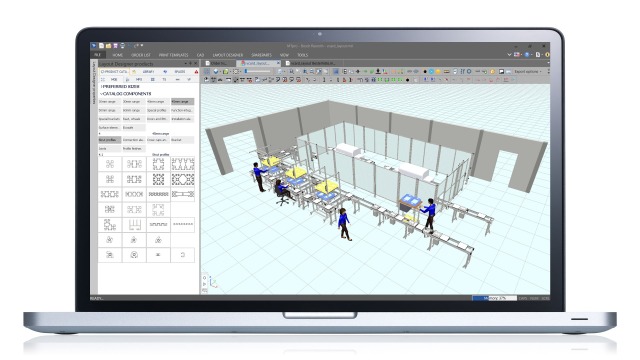Click the new document icon in quick access bar
Screen dimensions: 640x360
click(x=102, y=46)
